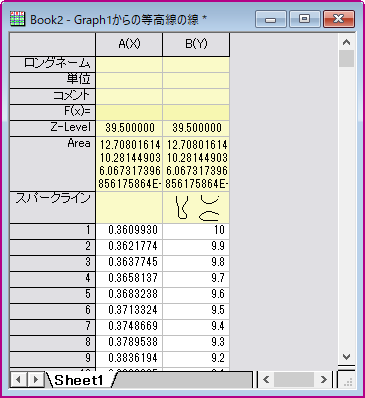Click the F(x)= row label

[52, 112]
